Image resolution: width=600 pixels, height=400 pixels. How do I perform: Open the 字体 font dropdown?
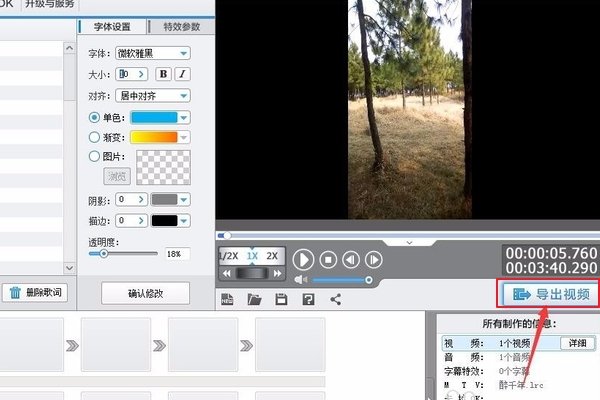(153, 53)
